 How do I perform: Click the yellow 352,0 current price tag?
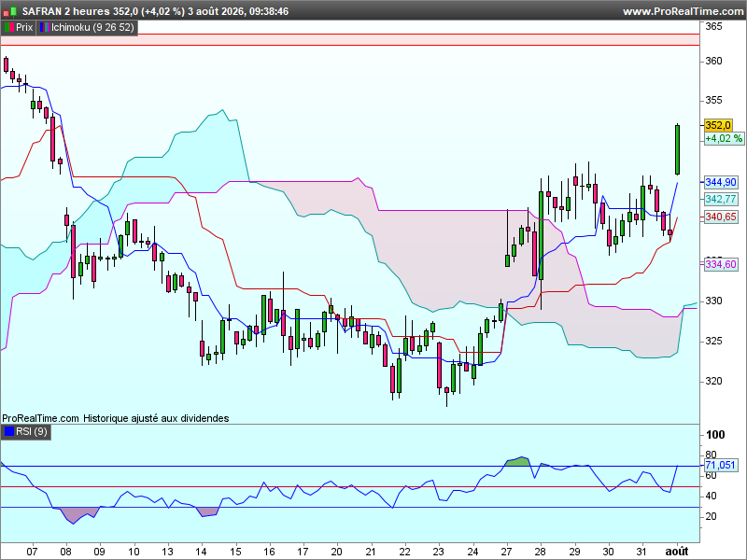[x=717, y=125]
